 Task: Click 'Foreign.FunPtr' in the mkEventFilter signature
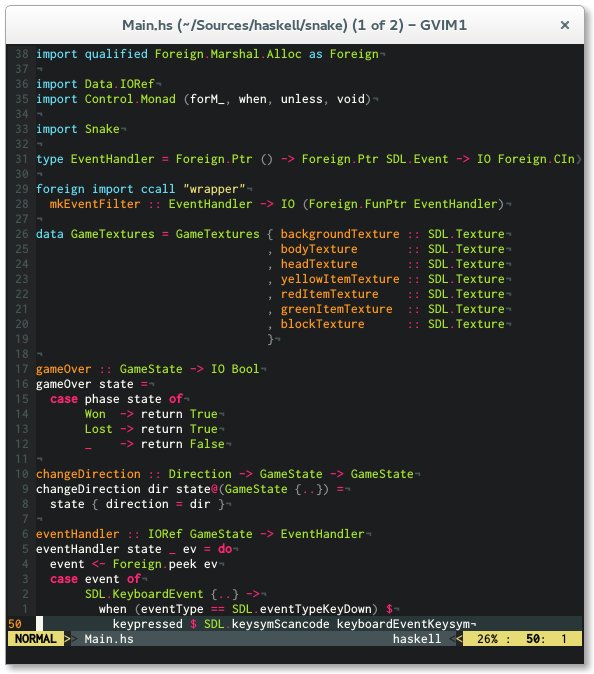(x=358, y=204)
